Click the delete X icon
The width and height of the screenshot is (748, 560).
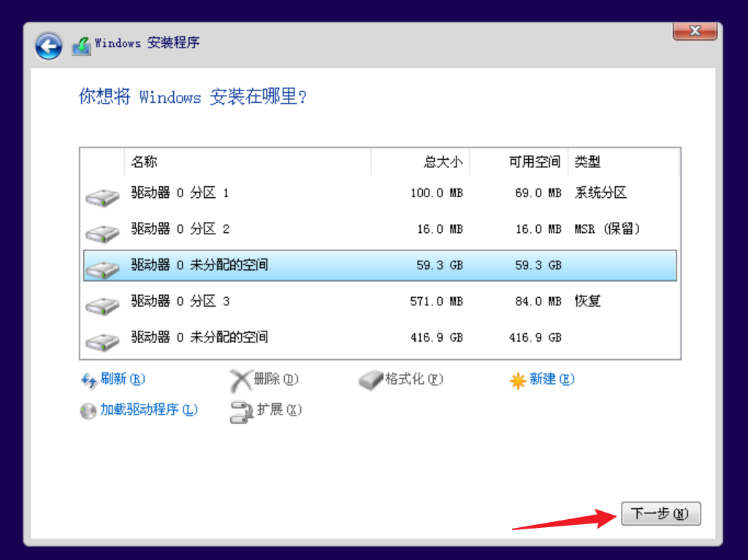240,380
